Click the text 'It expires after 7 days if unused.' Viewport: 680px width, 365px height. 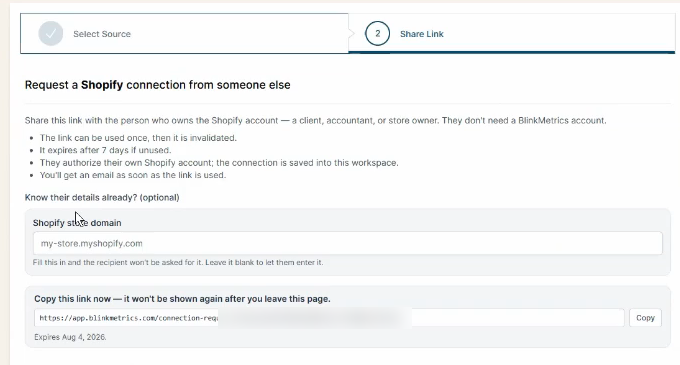(x=105, y=150)
